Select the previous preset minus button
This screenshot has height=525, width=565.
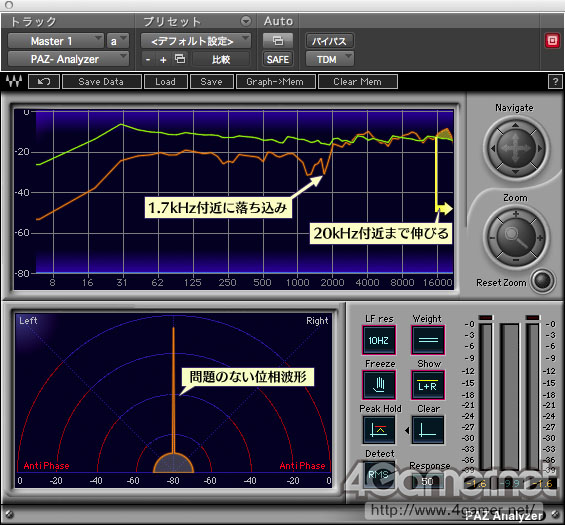coord(148,59)
